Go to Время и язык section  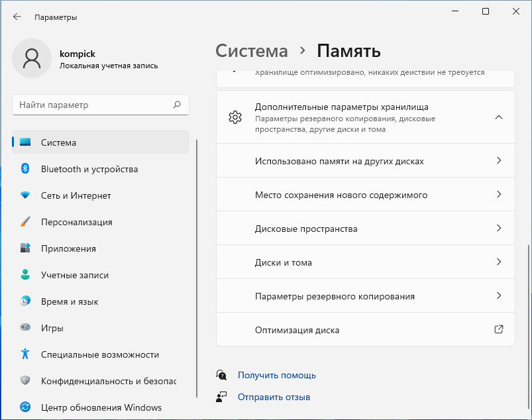(70, 301)
